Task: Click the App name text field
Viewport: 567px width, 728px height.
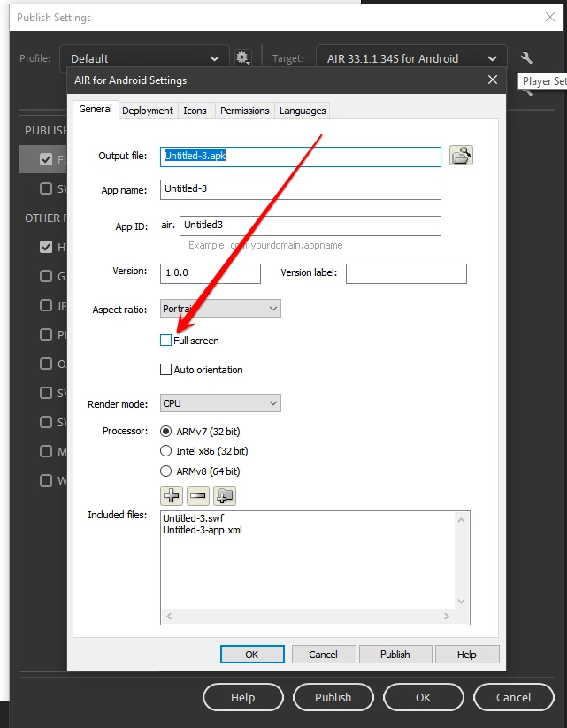Action: tap(301, 189)
